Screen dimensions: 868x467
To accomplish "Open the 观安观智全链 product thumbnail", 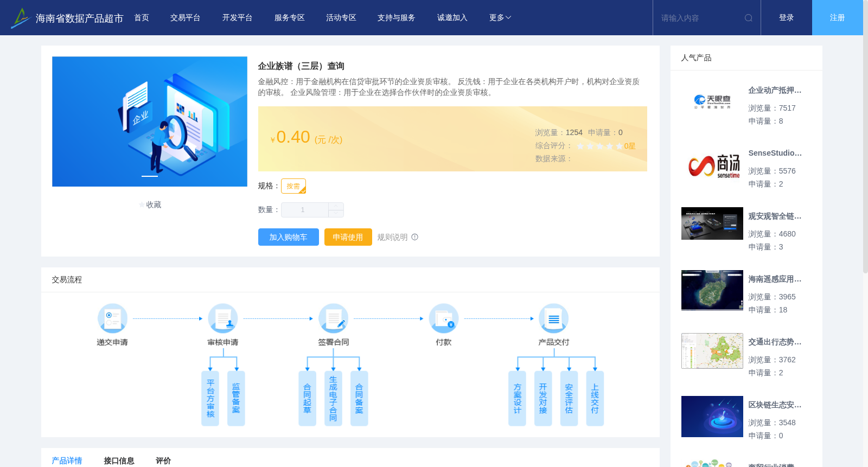I will (712, 223).
